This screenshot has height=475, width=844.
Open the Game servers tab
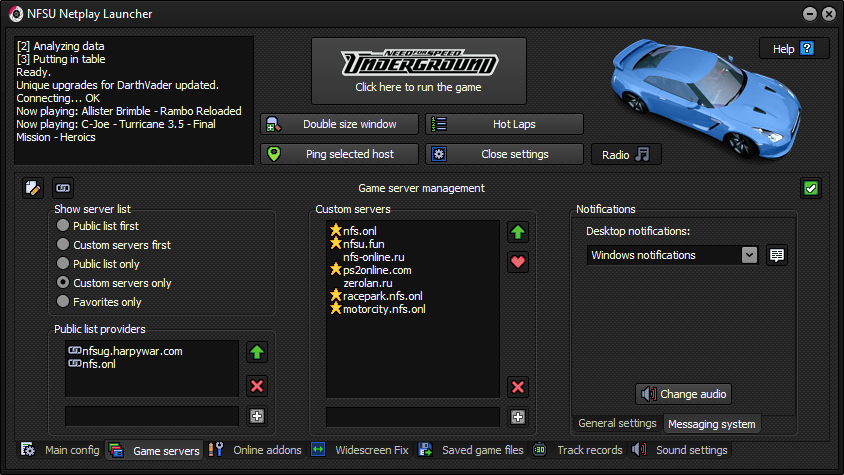click(x=154, y=450)
